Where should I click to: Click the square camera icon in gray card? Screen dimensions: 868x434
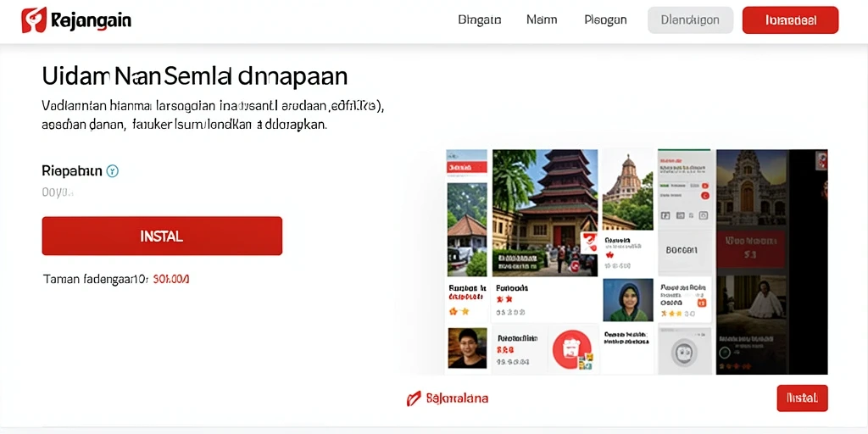[x=704, y=215]
